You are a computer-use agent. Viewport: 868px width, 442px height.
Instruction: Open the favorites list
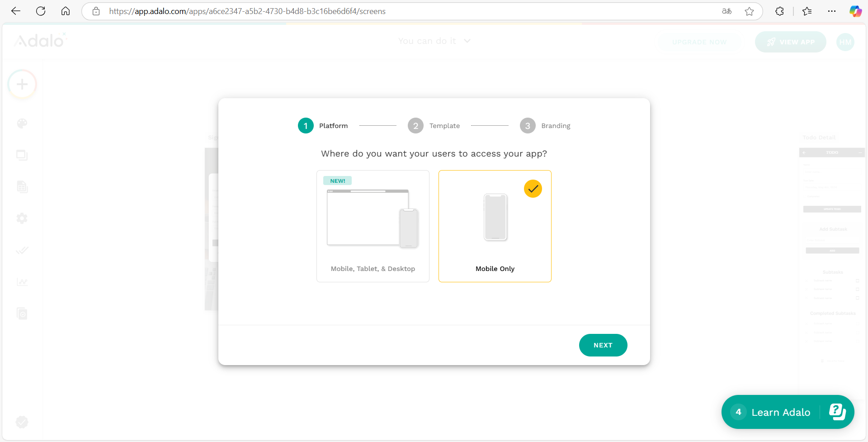coord(807,11)
